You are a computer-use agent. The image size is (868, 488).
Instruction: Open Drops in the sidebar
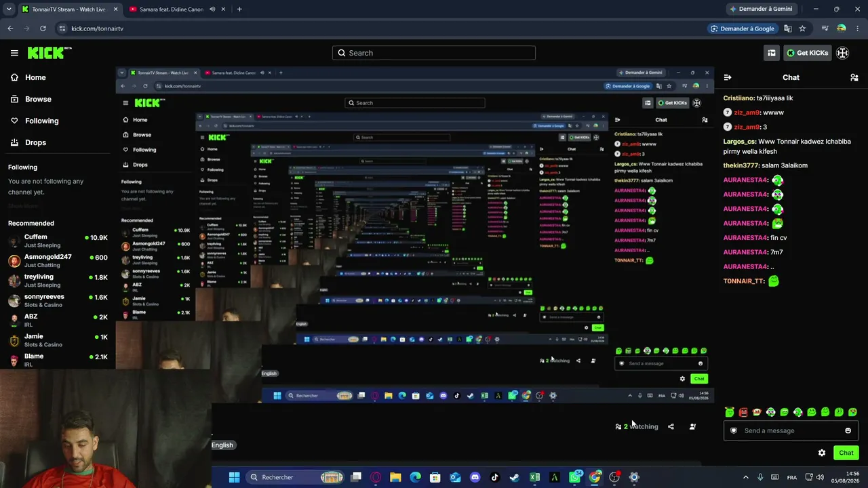pyautogui.click(x=35, y=142)
